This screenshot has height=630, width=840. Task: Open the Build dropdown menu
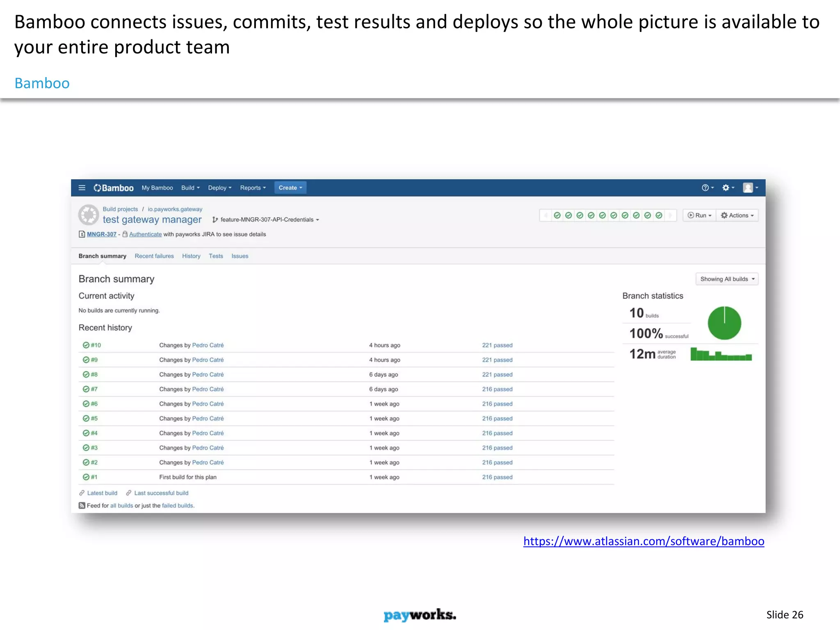(x=191, y=188)
